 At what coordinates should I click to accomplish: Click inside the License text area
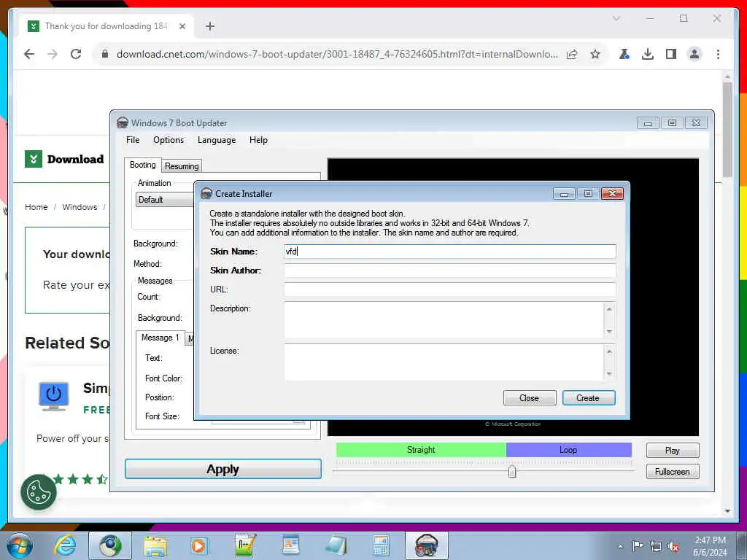click(x=444, y=362)
